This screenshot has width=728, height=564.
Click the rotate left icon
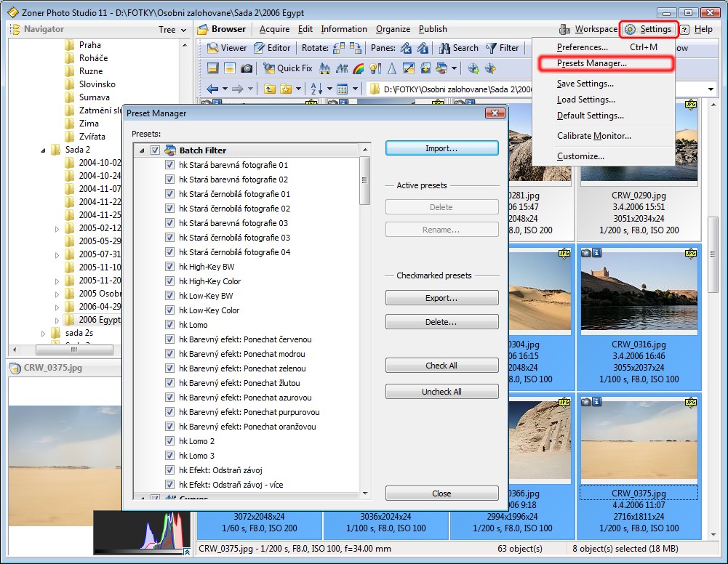click(339, 48)
